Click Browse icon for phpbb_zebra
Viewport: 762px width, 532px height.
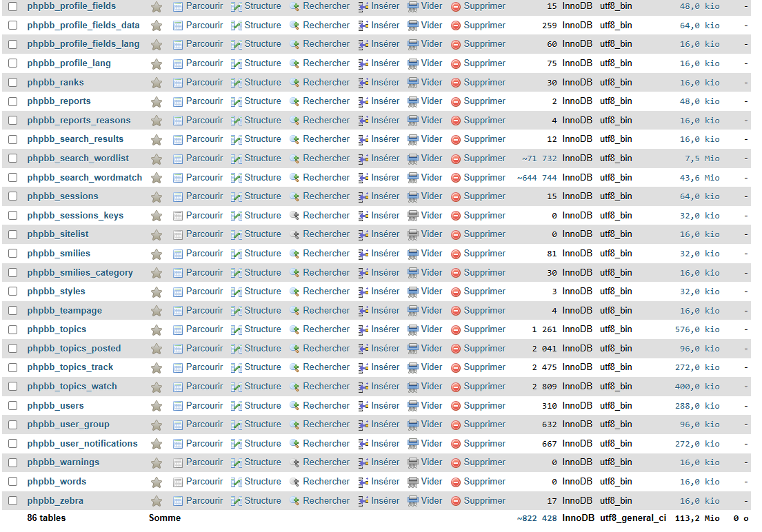[x=178, y=501]
